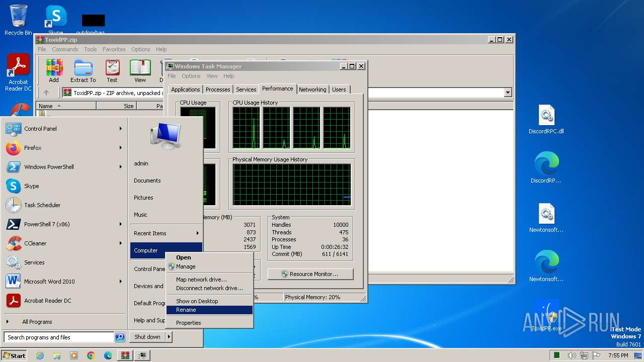Open Task Manager Options menu

(191, 76)
